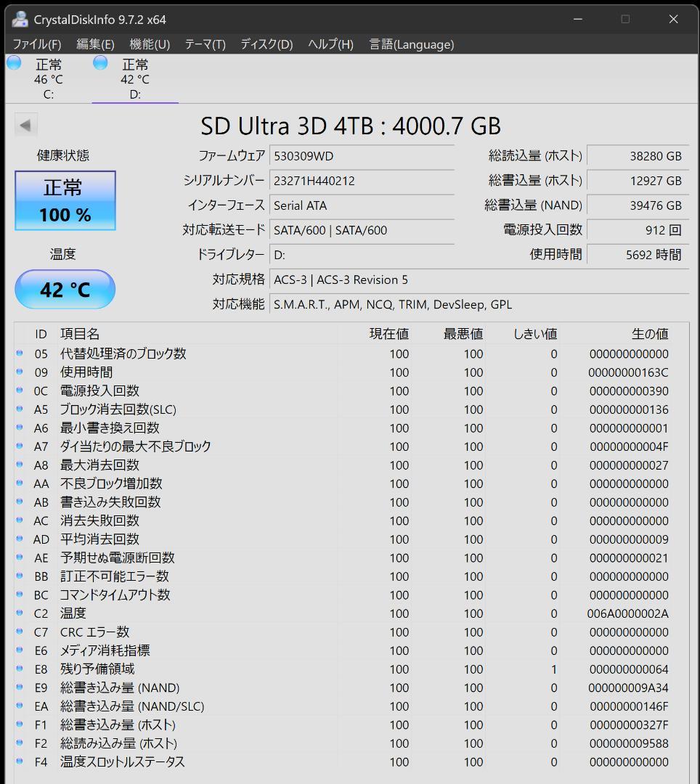
Task: Open the テーマ(T) menu
Action: [x=205, y=44]
